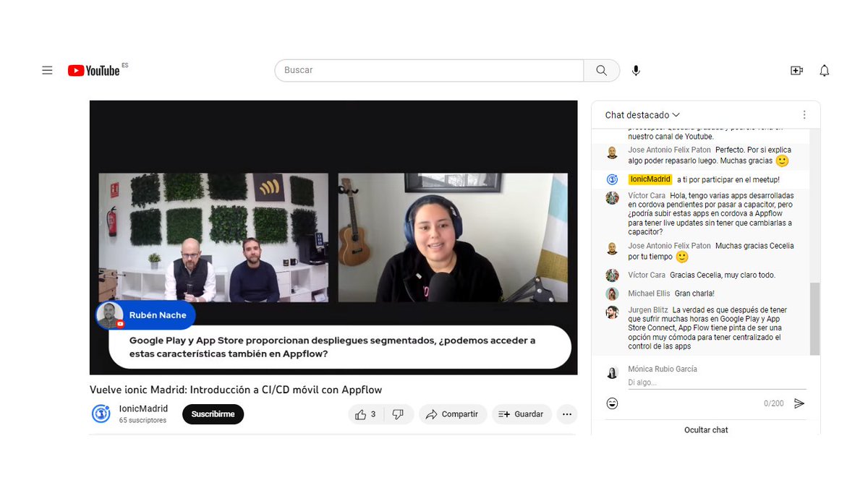The height and width of the screenshot is (488, 868).
Task: Click the 0/200 character counter
Action: (774, 403)
